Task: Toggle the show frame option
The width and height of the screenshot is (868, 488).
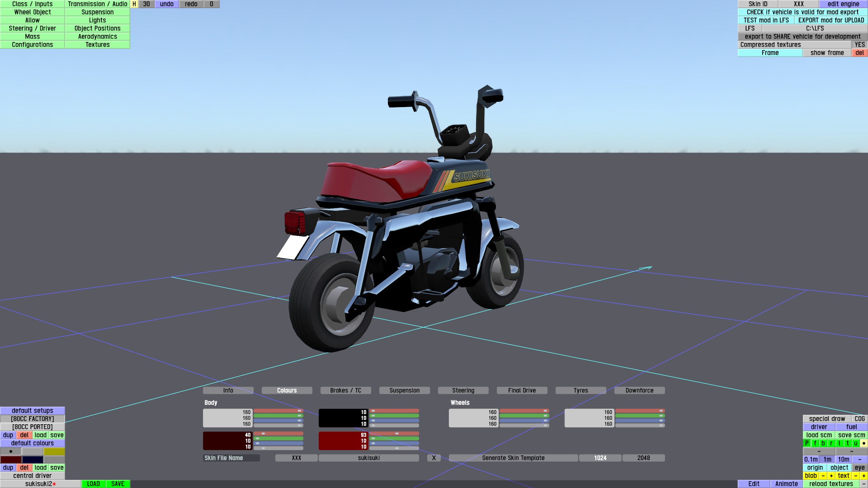Action: (827, 53)
